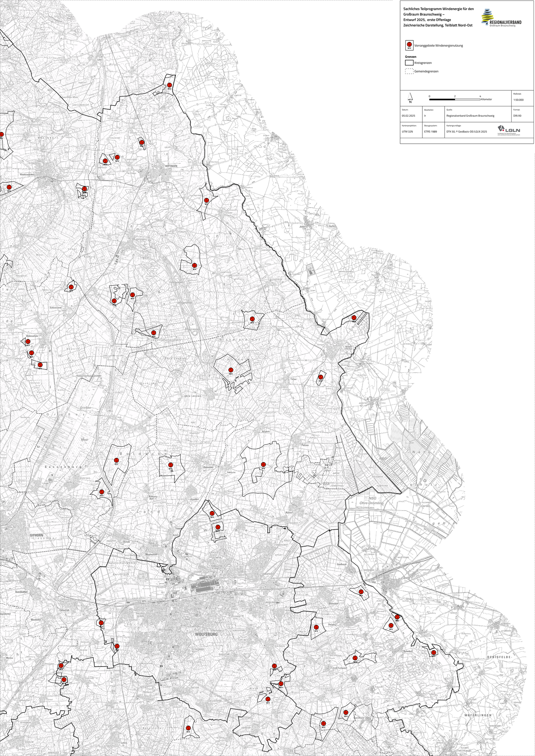Click the GIFHORN town label
The height and width of the screenshot is (756, 535).
pos(36,535)
